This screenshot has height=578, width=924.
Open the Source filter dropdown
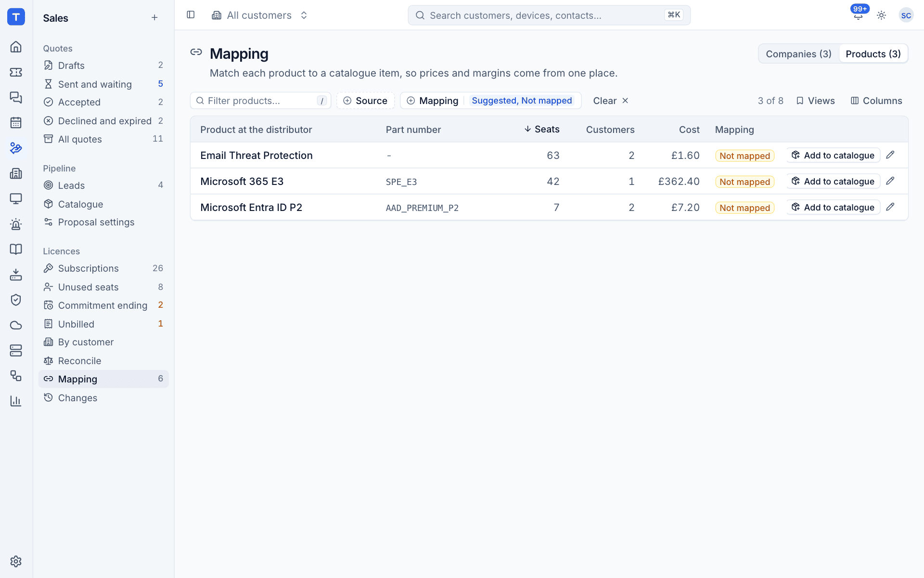pos(366,101)
